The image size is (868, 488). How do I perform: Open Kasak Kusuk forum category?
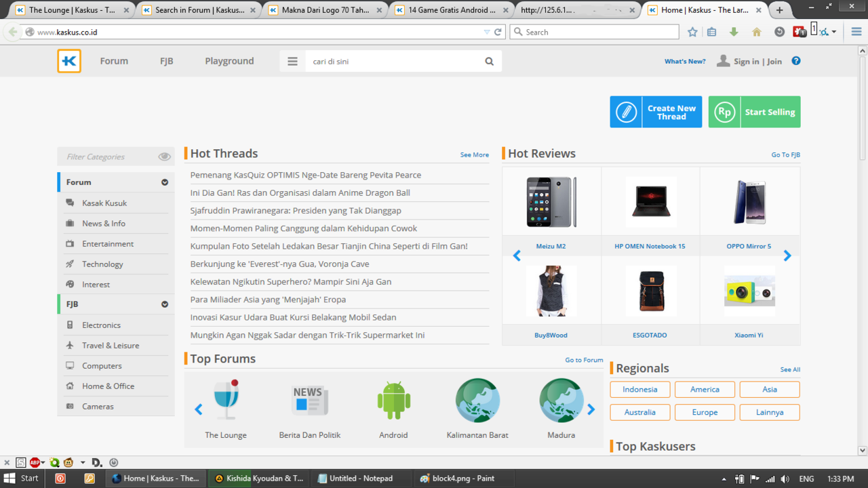point(104,203)
